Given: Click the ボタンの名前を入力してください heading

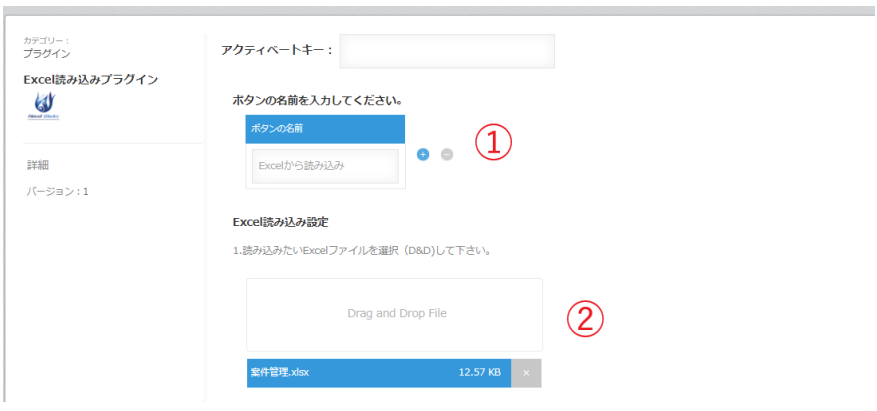Looking at the screenshot, I should click(318, 101).
